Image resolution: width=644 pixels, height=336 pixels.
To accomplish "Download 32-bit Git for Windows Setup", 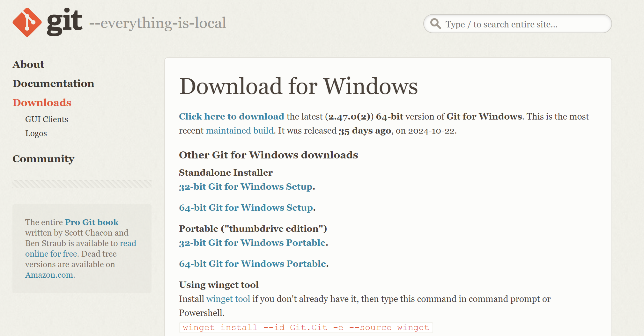I will 246,186.
